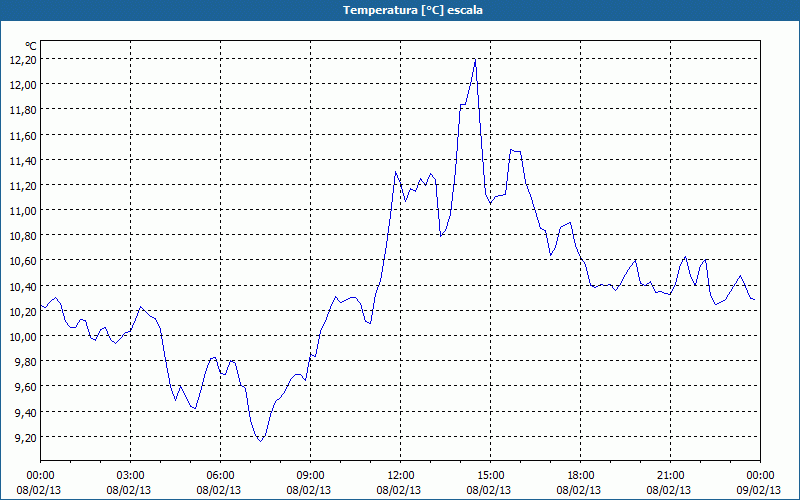Click the 11,40 y-axis label
This screenshot has width=800, height=500.
[23, 160]
